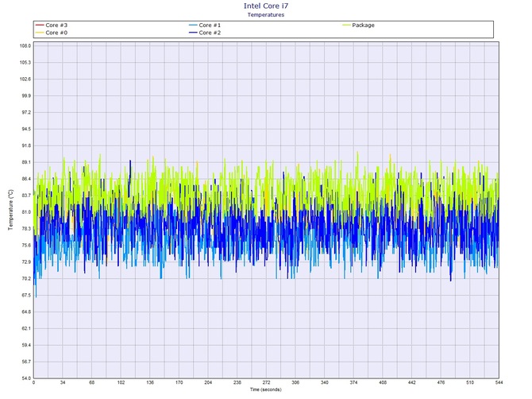Click the 86.4 y-axis value

[26, 179]
